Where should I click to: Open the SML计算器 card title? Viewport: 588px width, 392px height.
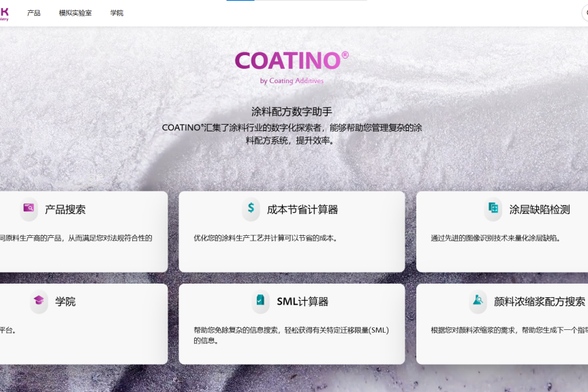303,301
